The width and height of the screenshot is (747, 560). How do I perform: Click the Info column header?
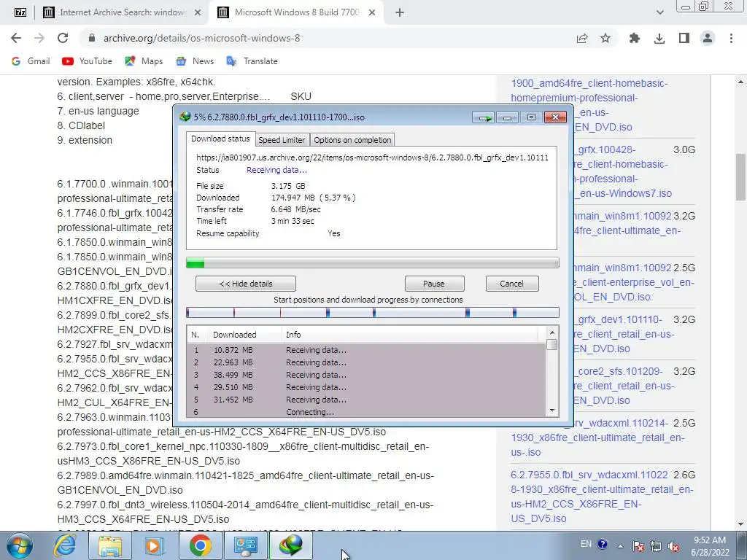[410, 335]
